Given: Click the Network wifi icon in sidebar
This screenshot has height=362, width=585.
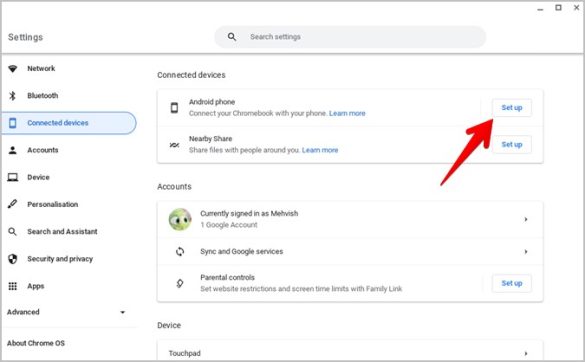Looking at the screenshot, I should point(13,69).
